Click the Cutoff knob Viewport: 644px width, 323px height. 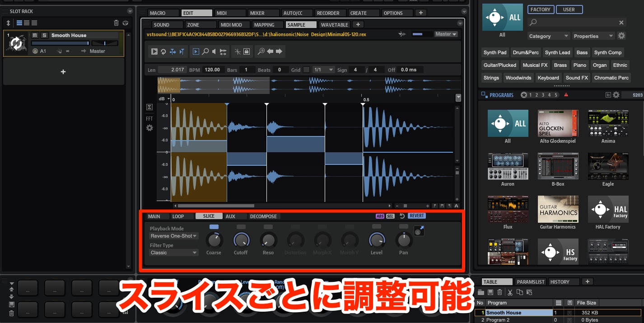241,240
